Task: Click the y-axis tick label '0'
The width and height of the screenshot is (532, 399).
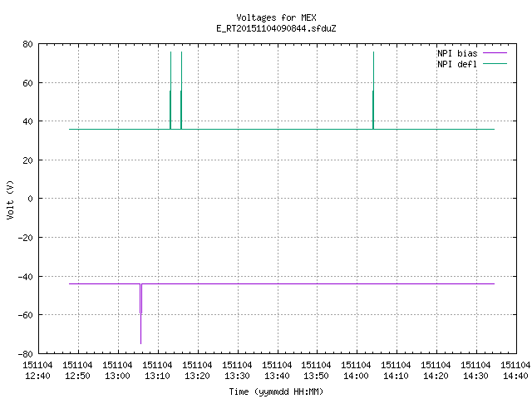Action: [x=31, y=199]
